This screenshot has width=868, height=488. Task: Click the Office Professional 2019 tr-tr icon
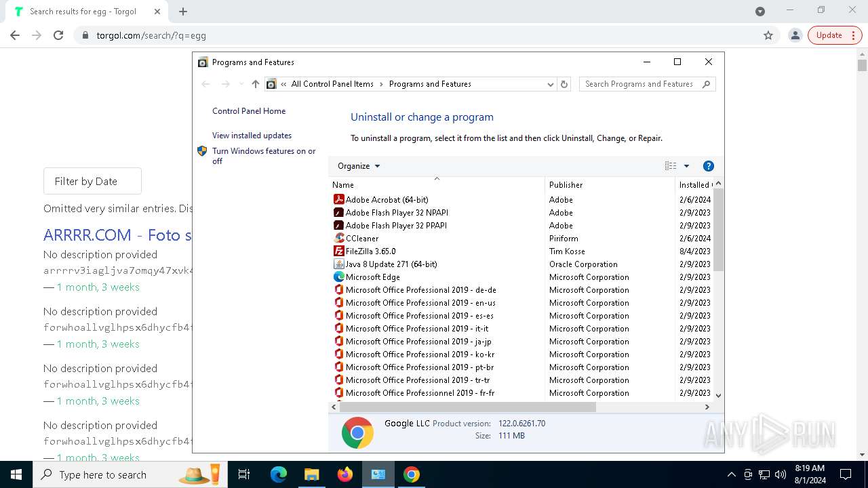pos(339,380)
